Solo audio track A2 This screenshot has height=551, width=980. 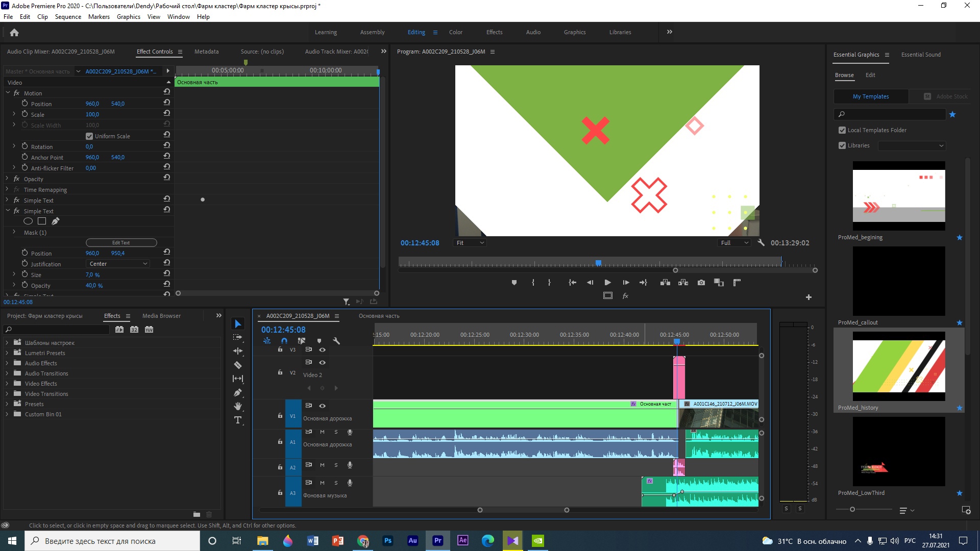click(x=336, y=465)
